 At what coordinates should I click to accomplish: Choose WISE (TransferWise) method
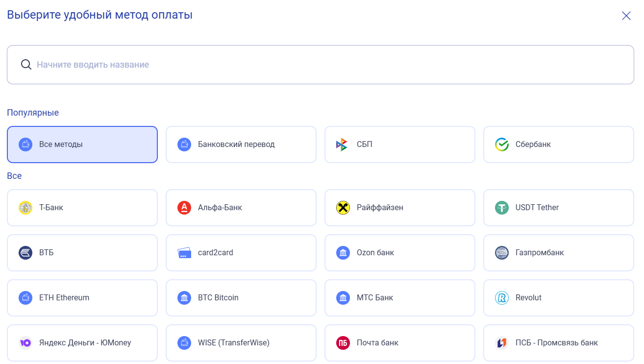click(x=241, y=343)
